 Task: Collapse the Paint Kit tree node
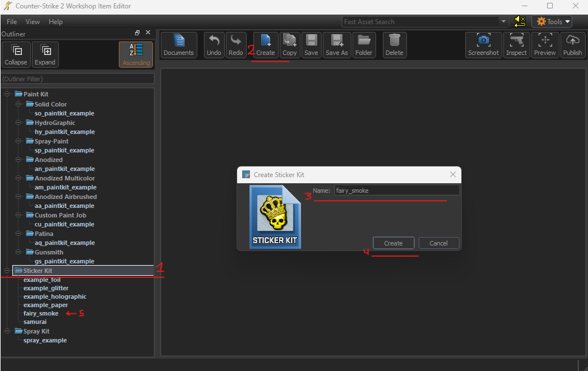[x=7, y=94]
